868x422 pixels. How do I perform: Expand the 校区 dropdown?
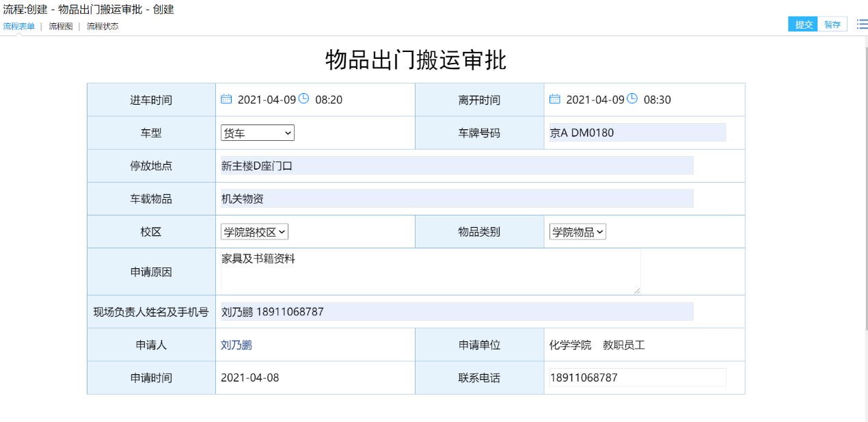click(x=254, y=232)
